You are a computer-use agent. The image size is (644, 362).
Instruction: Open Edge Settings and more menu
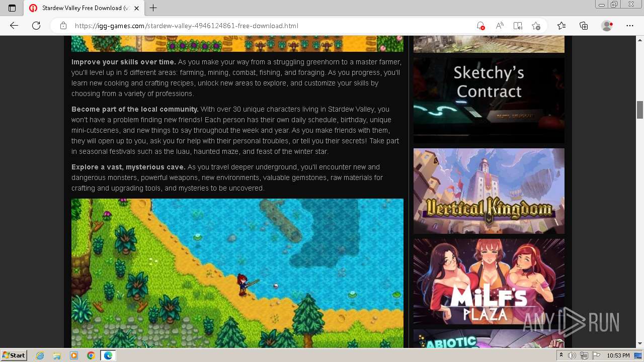coord(630,26)
